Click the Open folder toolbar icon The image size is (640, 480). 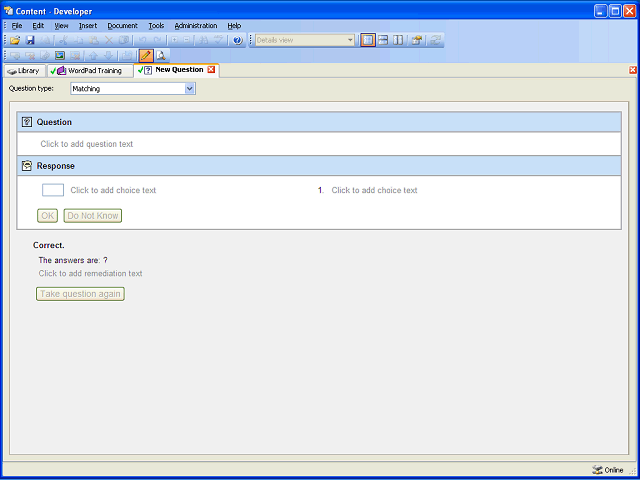(15, 40)
